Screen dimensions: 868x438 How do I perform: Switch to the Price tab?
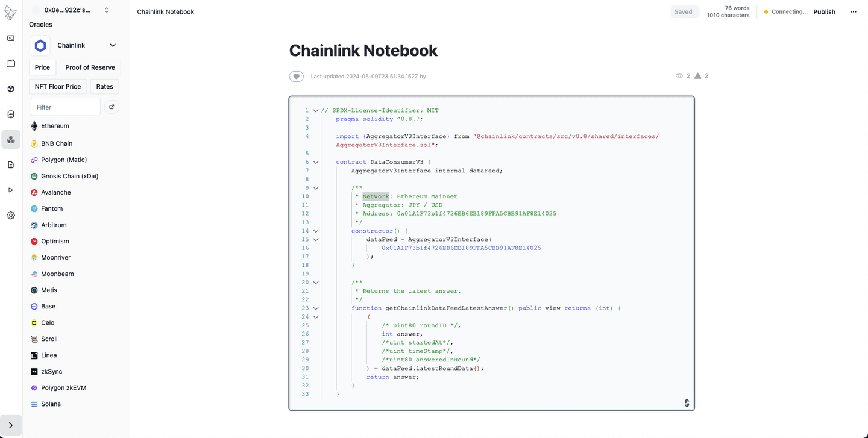pos(42,67)
